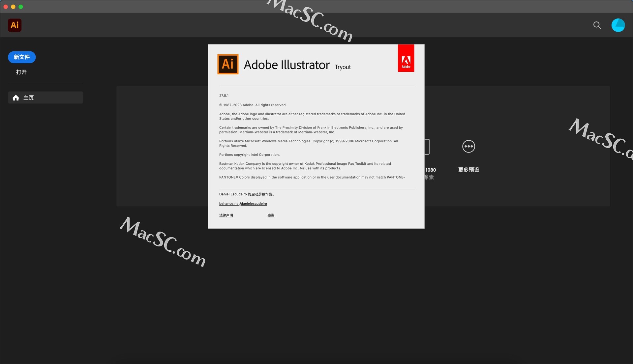Click version number 27.8.1 text
The width and height of the screenshot is (633, 364).
coord(224,96)
